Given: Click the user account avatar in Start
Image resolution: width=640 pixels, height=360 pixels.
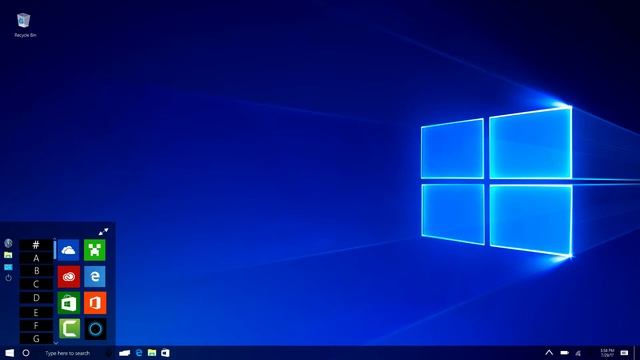Looking at the screenshot, I should [8, 243].
